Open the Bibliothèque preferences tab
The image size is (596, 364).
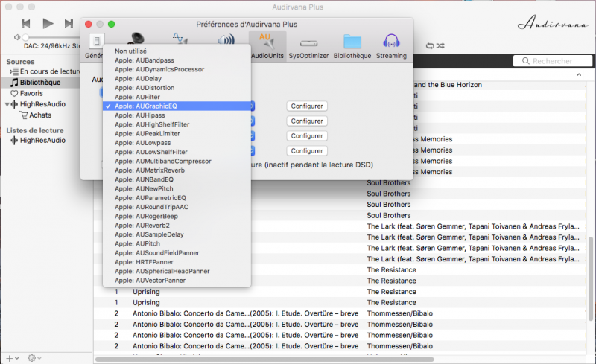352,45
